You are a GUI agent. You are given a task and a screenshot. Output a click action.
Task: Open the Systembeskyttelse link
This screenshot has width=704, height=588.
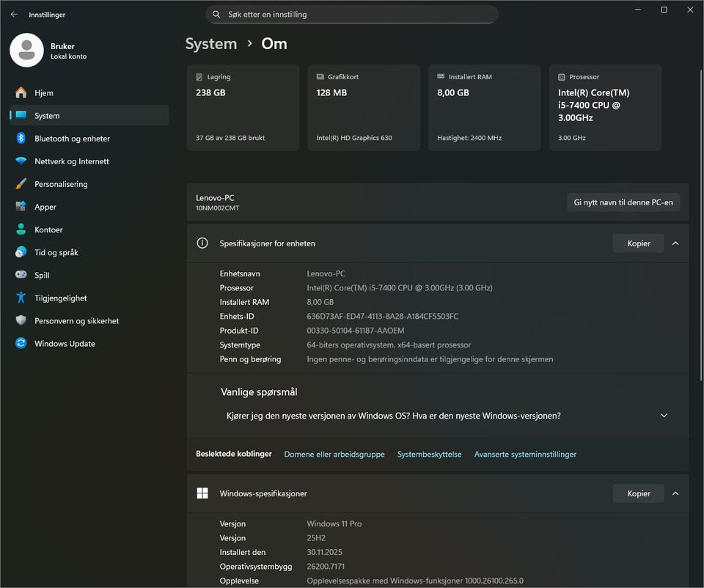[429, 455]
